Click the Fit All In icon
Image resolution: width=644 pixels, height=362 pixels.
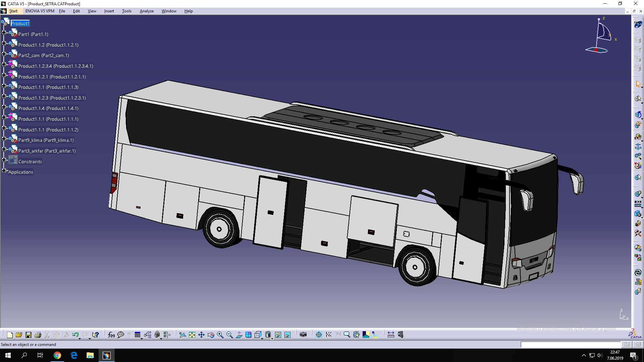(192, 335)
